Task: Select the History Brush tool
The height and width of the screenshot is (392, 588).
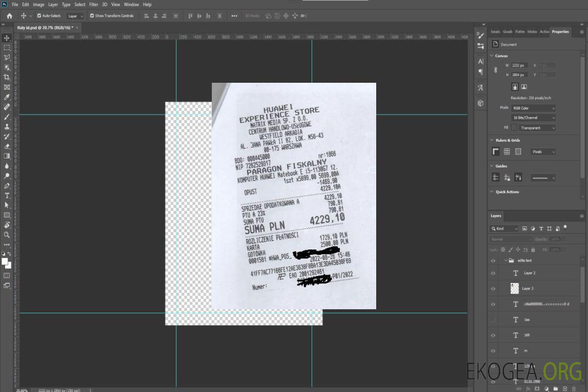Action: click(7, 137)
